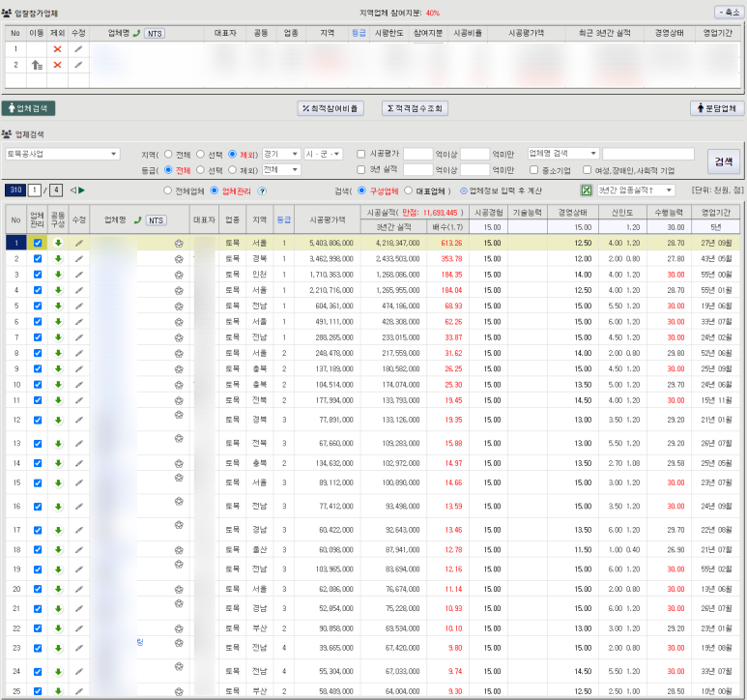Uncheck the 업체관리 checkbox in row 4

pos(38,290)
